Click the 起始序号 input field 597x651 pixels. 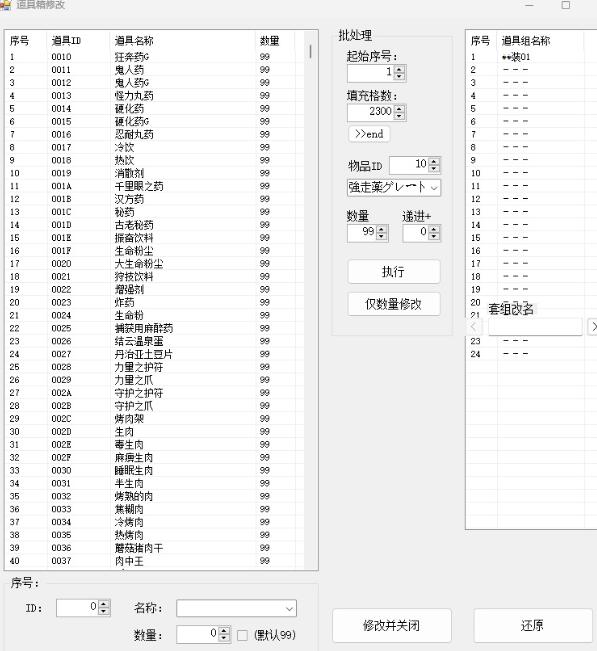[371, 73]
